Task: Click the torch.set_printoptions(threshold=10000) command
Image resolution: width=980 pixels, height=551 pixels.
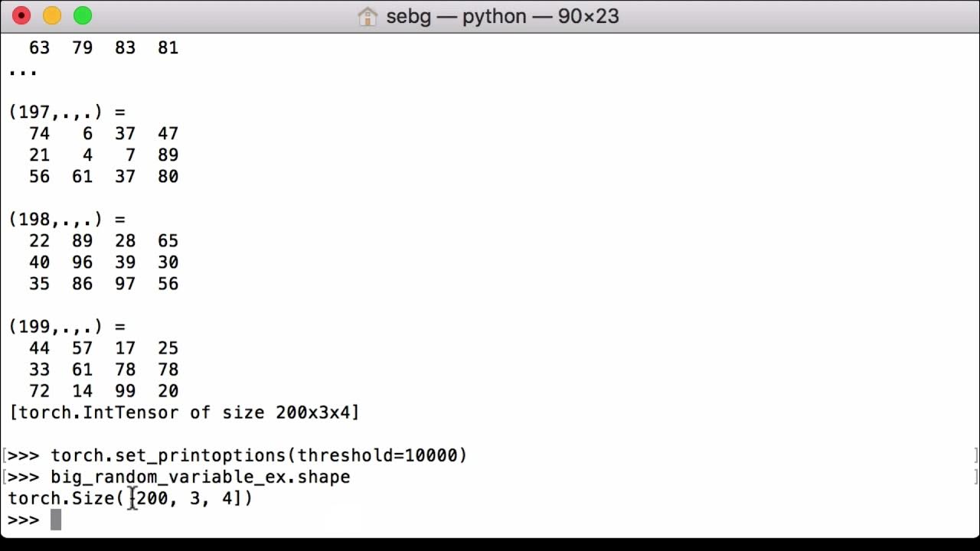Action: point(259,455)
